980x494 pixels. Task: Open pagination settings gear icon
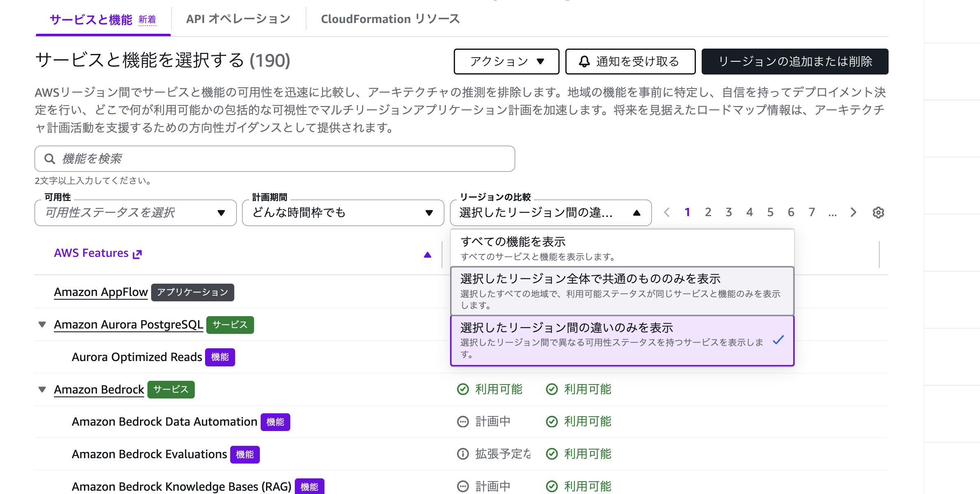878,212
